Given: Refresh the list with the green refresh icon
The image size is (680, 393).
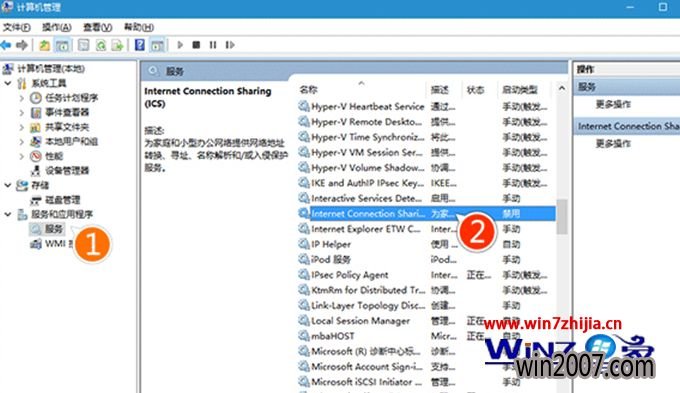Looking at the screenshot, I should tap(101, 45).
